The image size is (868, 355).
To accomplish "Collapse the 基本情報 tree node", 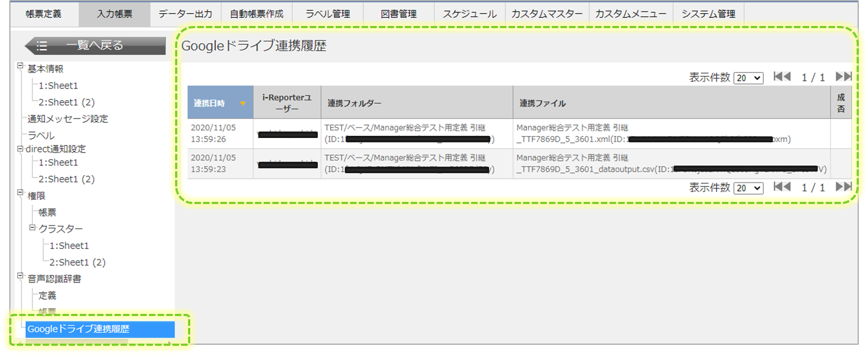I will [20, 66].
